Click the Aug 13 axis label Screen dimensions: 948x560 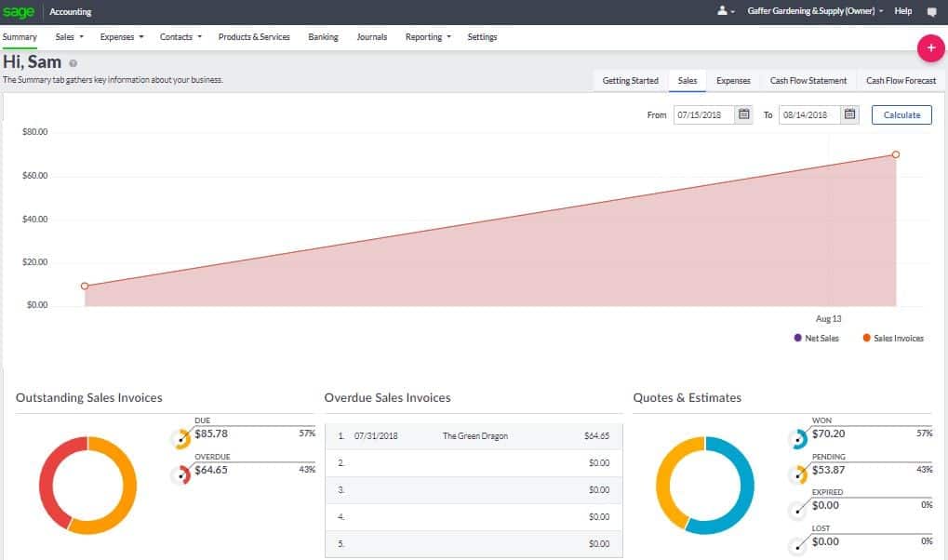point(828,319)
